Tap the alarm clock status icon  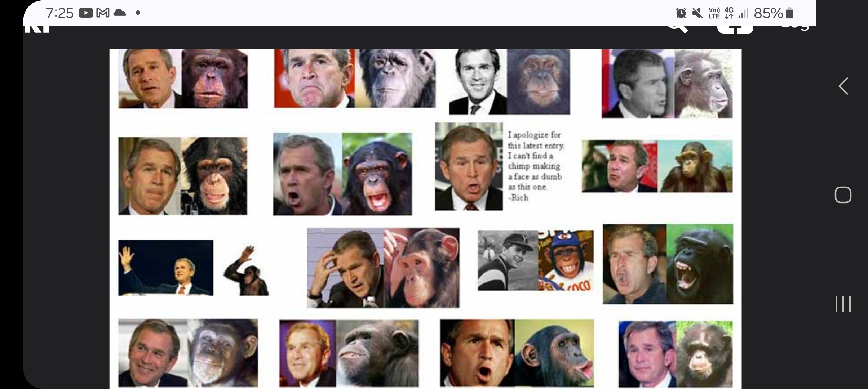[x=681, y=13]
